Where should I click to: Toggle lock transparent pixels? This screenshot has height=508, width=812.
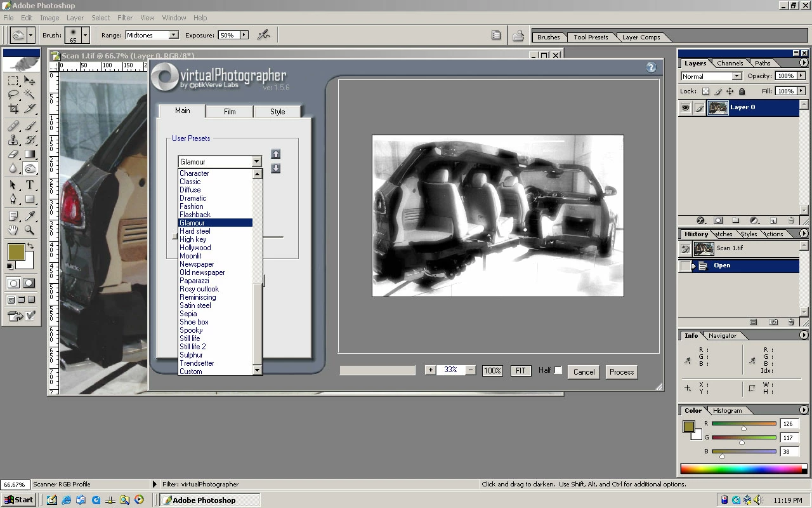[705, 91]
